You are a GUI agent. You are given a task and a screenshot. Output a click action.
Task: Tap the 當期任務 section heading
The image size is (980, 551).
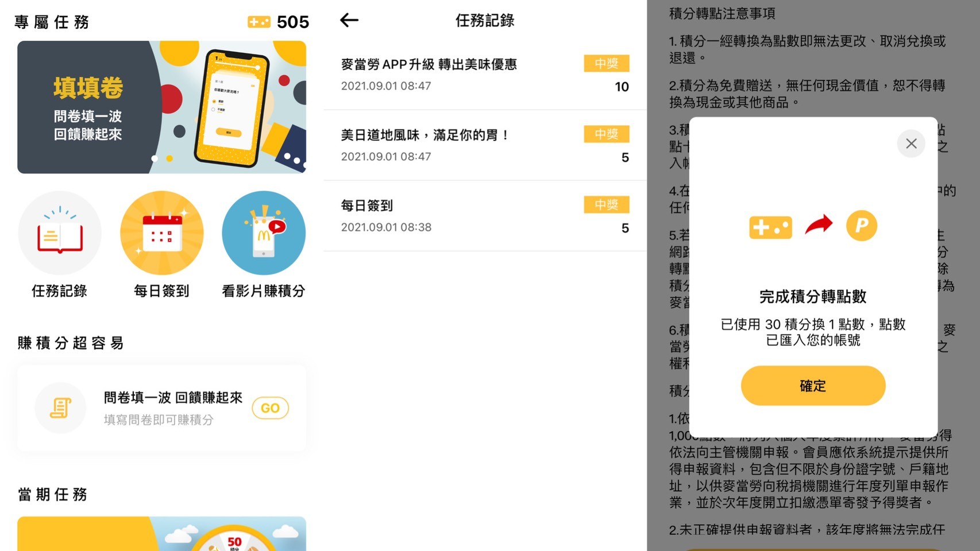point(52,494)
